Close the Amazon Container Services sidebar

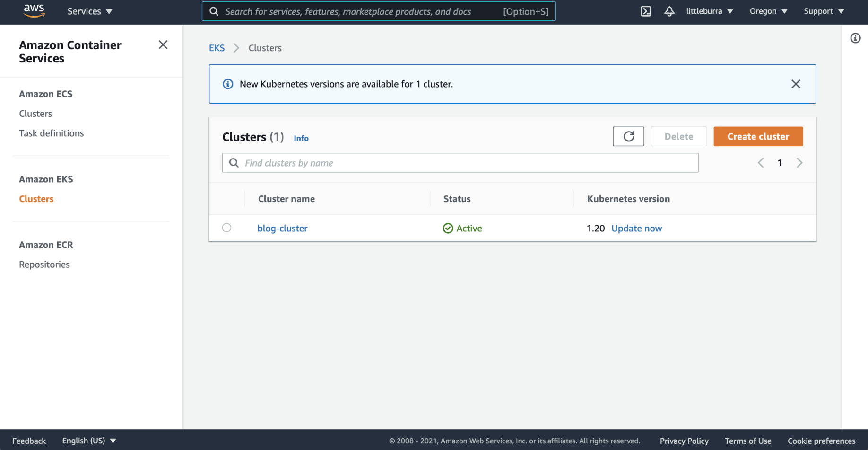pos(163,45)
